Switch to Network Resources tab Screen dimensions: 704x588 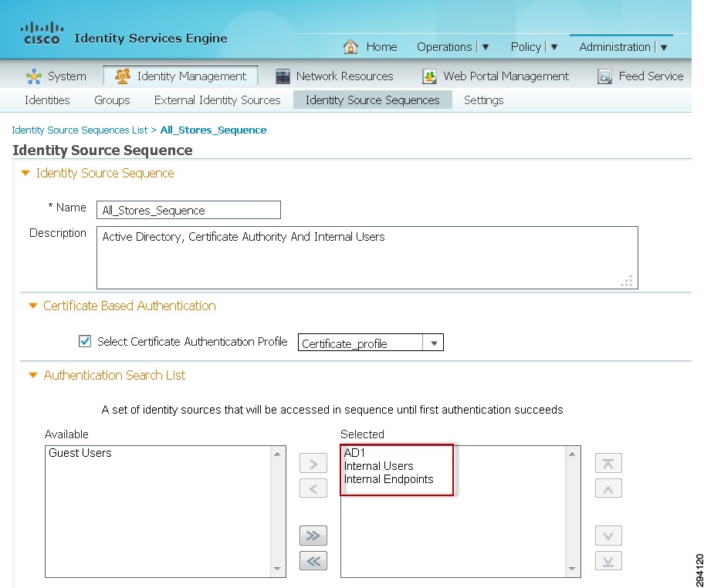coord(344,76)
